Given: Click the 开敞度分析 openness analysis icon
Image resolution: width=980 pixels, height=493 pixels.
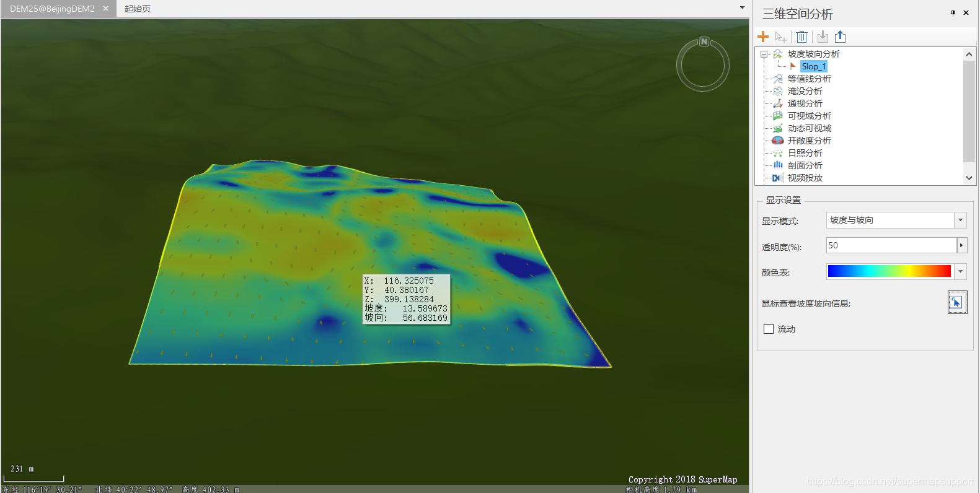Looking at the screenshot, I should pyautogui.click(x=778, y=141).
